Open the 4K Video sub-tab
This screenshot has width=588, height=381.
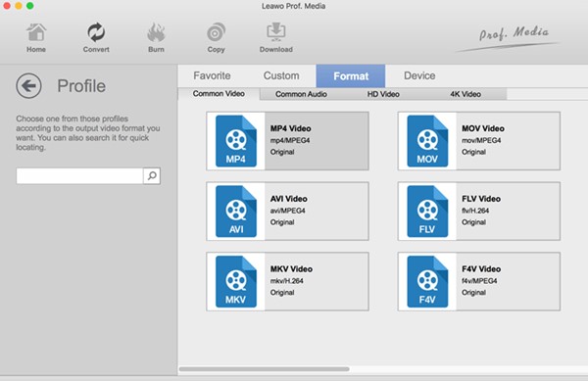465,94
